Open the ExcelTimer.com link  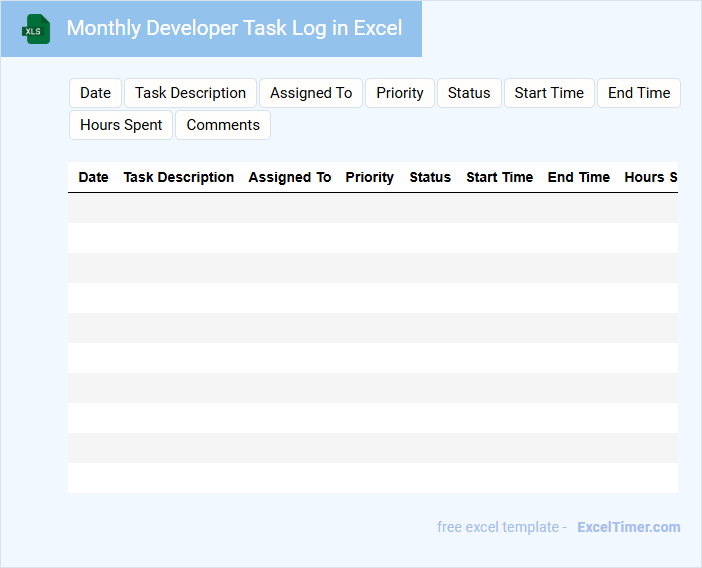[629, 527]
